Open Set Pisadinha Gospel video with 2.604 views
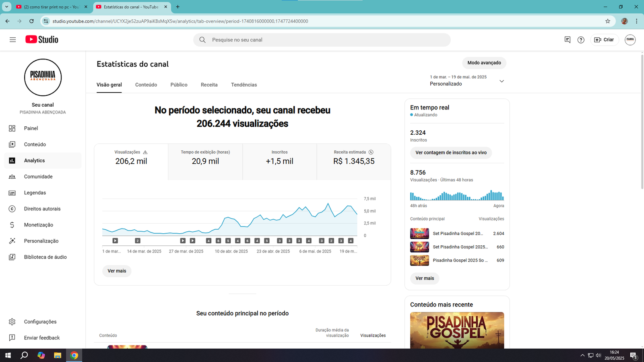644x362 pixels. pyautogui.click(x=457, y=234)
